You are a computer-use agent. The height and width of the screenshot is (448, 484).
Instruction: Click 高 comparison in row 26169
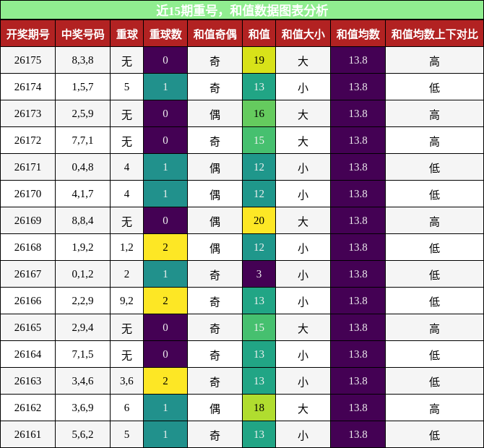coord(434,220)
